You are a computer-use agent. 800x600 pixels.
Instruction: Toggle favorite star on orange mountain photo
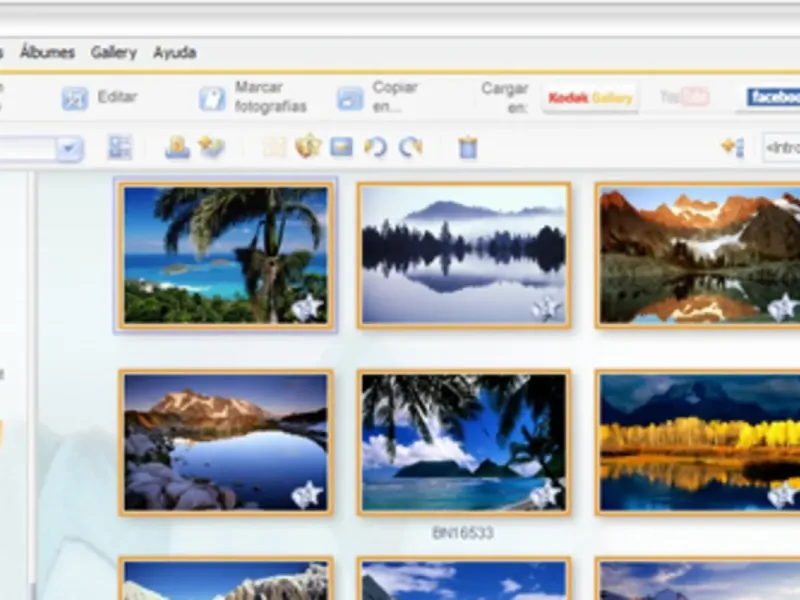click(783, 309)
